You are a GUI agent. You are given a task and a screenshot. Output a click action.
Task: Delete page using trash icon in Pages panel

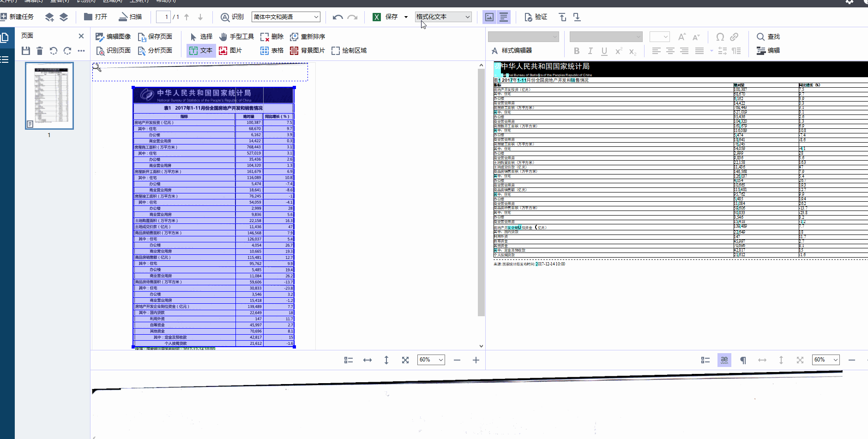[x=40, y=51]
